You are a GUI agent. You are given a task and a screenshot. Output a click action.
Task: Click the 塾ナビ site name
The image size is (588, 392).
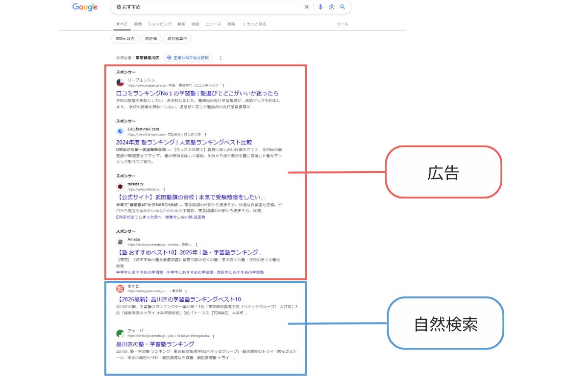pos(133,286)
